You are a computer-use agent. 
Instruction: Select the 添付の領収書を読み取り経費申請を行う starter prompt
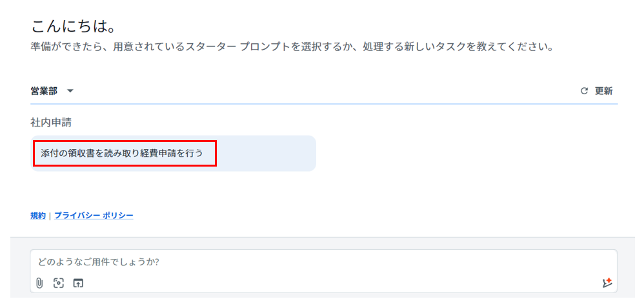click(x=122, y=154)
